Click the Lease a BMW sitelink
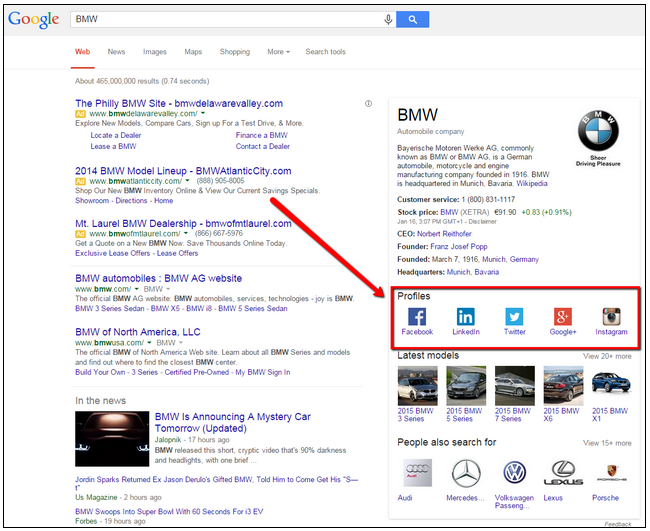 [113, 146]
